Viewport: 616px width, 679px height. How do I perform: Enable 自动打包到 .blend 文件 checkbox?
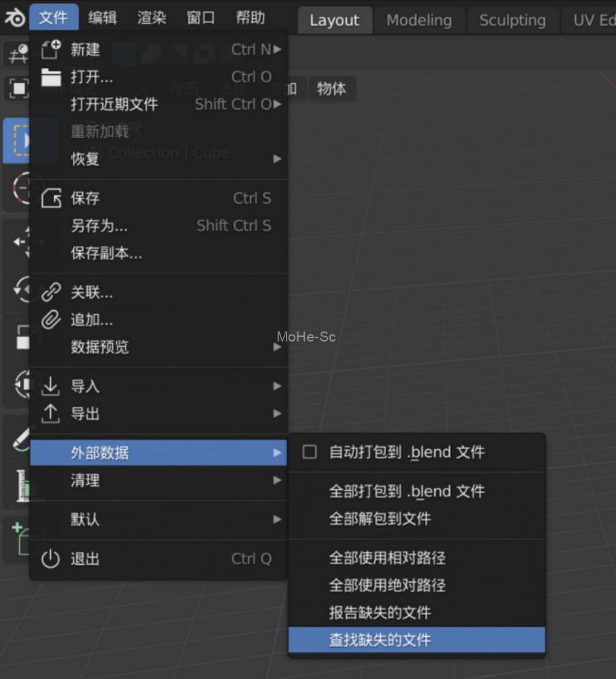pos(309,452)
